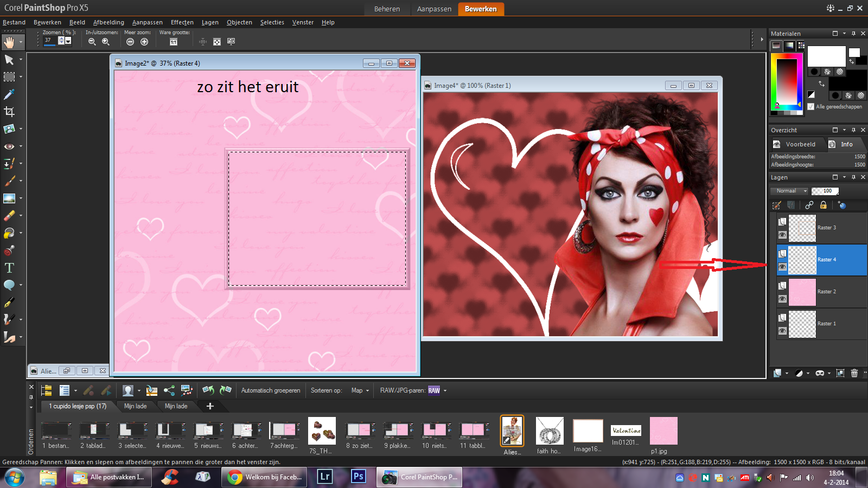
Task: Click the delete layer trash icon
Action: [x=854, y=373]
